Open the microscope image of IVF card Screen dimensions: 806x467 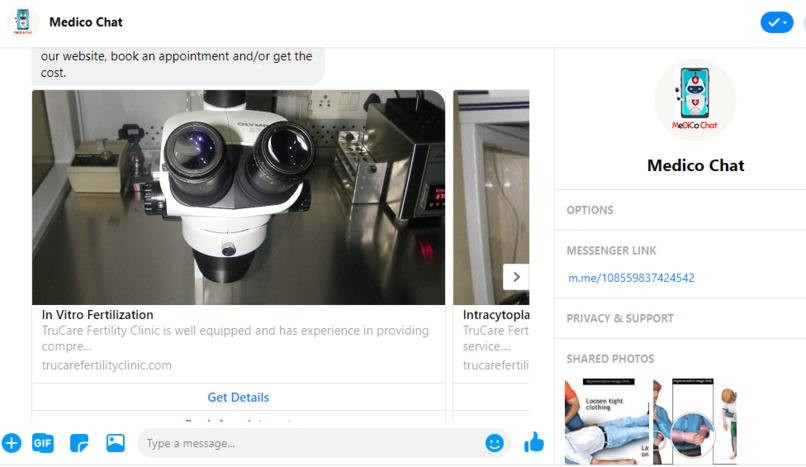point(239,197)
